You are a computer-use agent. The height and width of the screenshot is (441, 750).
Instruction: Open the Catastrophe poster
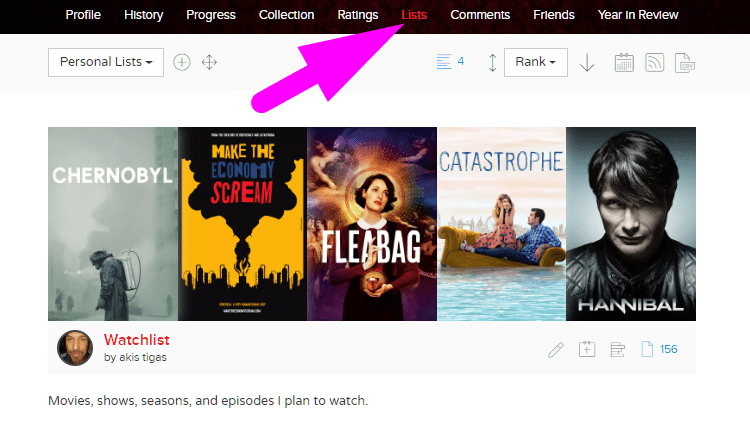pyautogui.click(x=502, y=224)
